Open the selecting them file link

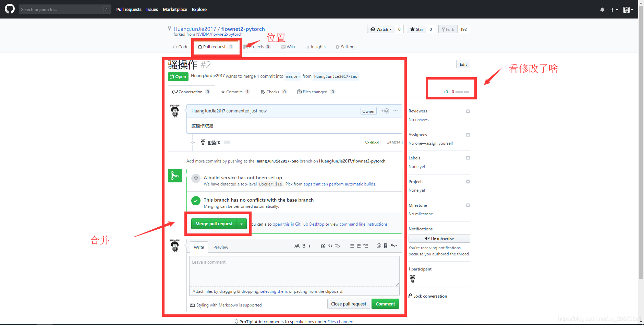pos(274,291)
